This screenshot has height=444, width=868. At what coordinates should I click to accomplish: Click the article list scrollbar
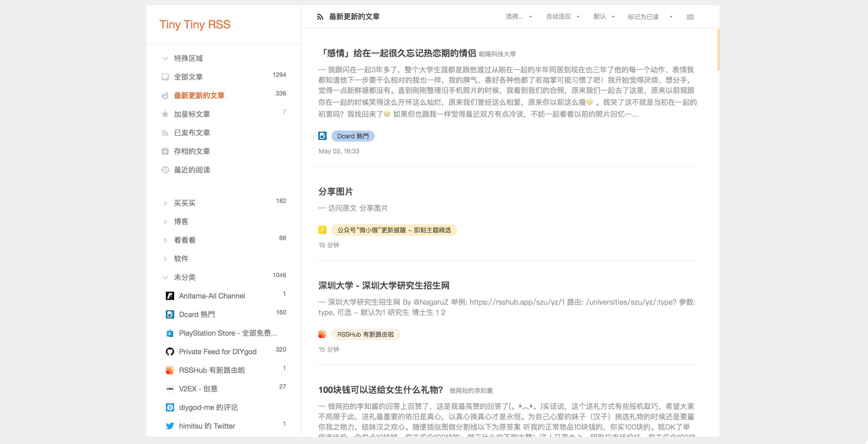pyautogui.click(x=718, y=50)
